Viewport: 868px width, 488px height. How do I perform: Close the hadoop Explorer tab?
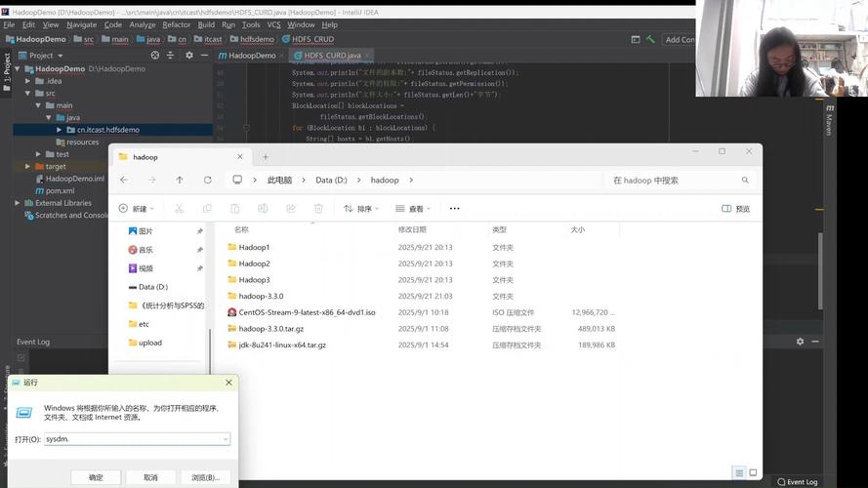(x=239, y=157)
